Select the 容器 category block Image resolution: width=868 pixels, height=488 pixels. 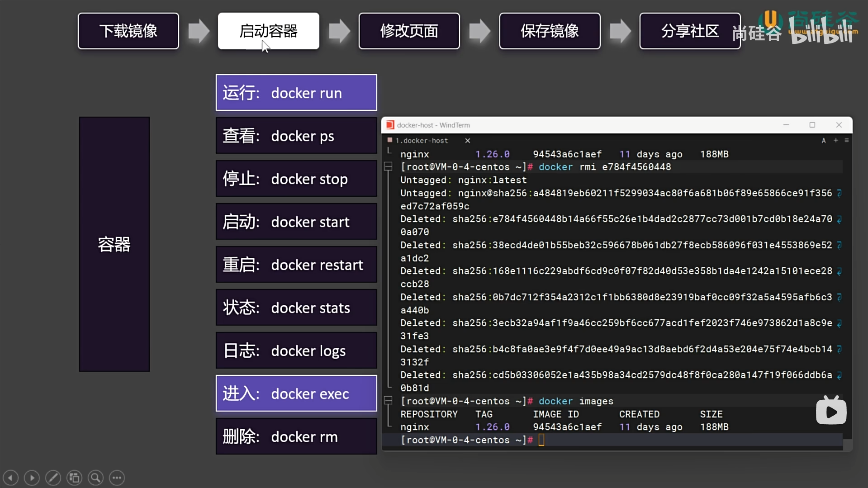pos(114,244)
